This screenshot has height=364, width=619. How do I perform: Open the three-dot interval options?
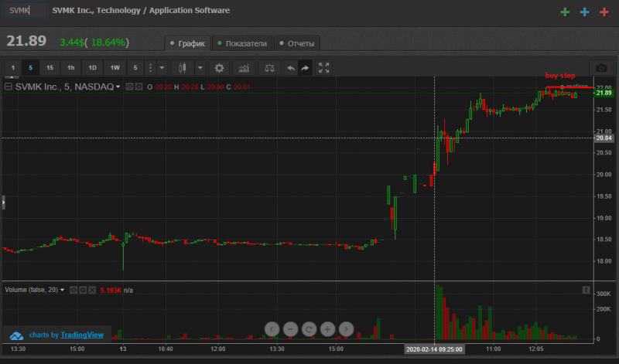(150, 68)
